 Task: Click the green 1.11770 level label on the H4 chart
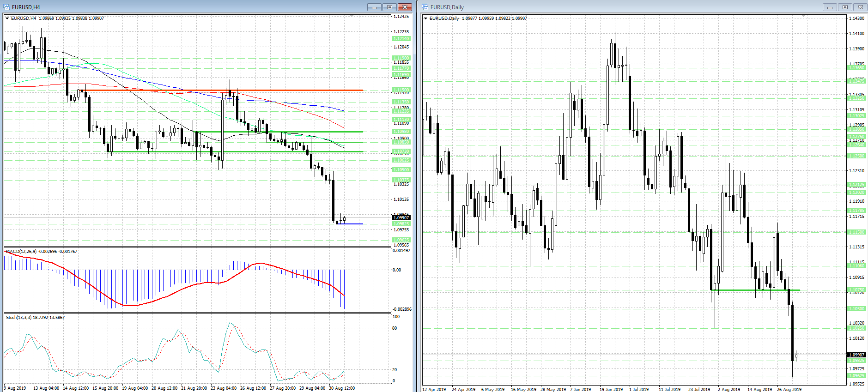401,68
